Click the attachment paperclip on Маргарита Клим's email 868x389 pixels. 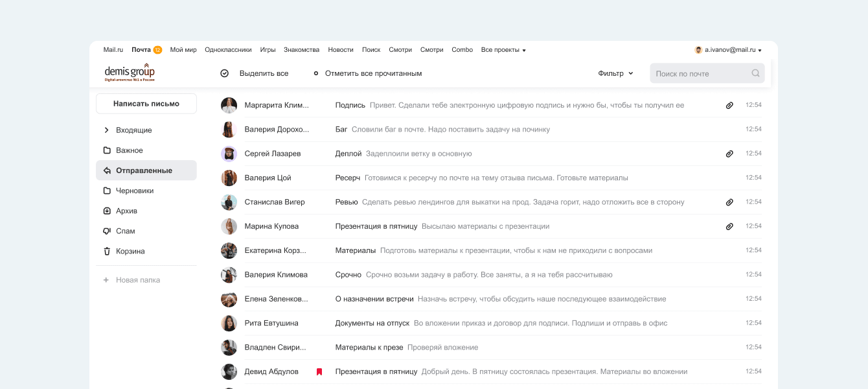[x=729, y=105]
